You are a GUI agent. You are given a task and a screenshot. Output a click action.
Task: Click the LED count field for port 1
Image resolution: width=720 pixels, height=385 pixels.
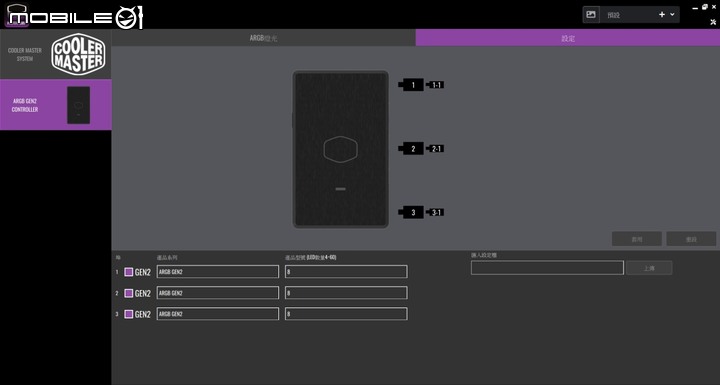tap(346, 272)
